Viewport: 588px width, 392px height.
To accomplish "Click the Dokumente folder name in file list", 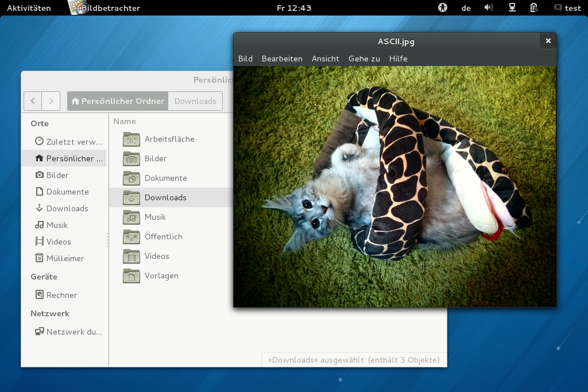I will pos(166,178).
